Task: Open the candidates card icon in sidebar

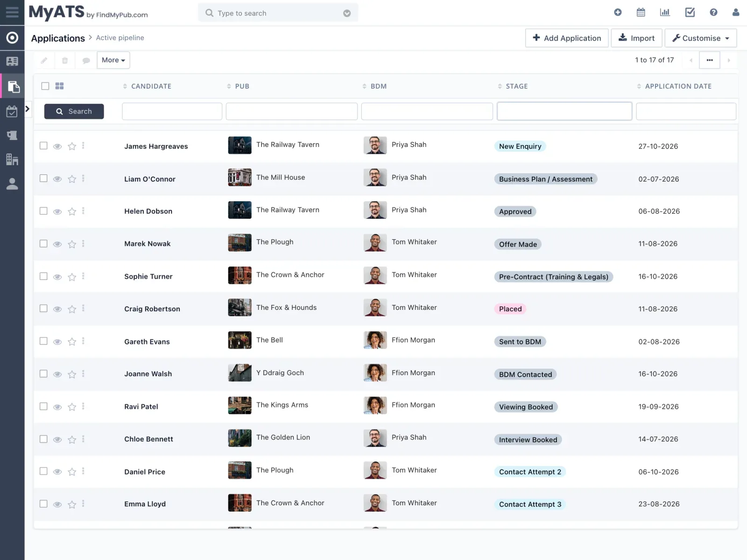Action: point(12,61)
